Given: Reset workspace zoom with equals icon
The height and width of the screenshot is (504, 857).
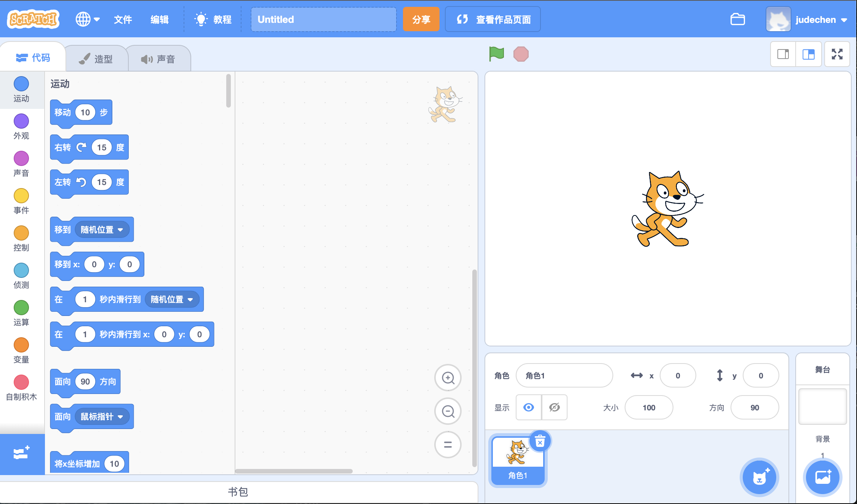Looking at the screenshot, I should click(x=448, y=445).
